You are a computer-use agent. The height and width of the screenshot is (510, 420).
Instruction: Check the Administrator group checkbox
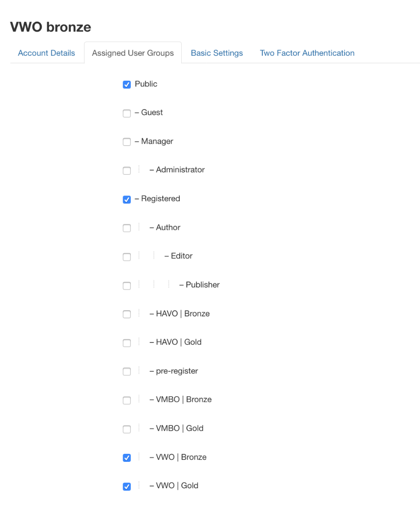(x=126, y=170)
